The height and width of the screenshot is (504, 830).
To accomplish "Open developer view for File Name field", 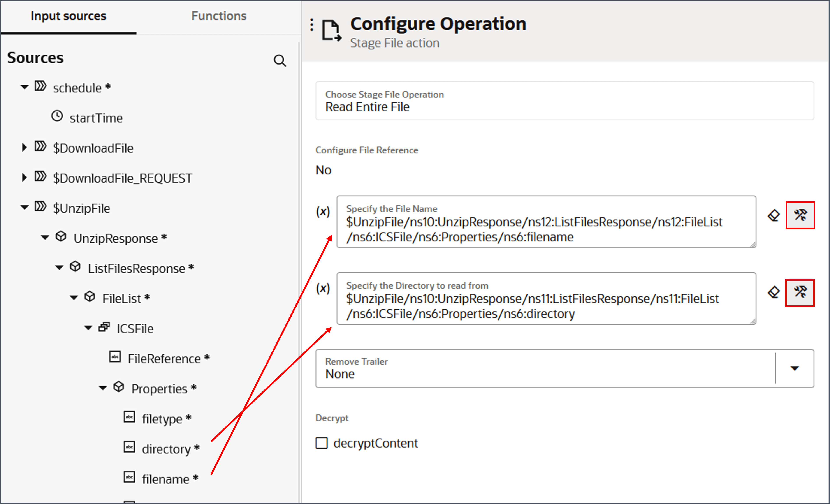I will pyautogui.click(x=800, y=215).
